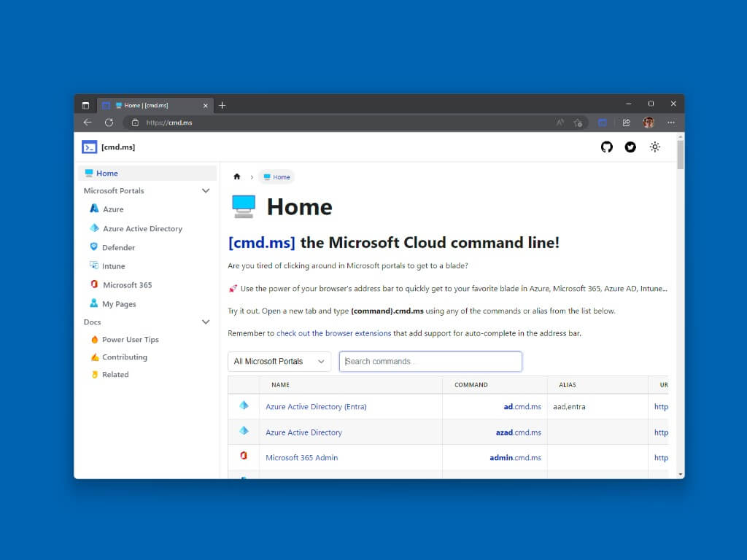Open the Twitter icon in header
747x560 pixels.
coord(630,147)
